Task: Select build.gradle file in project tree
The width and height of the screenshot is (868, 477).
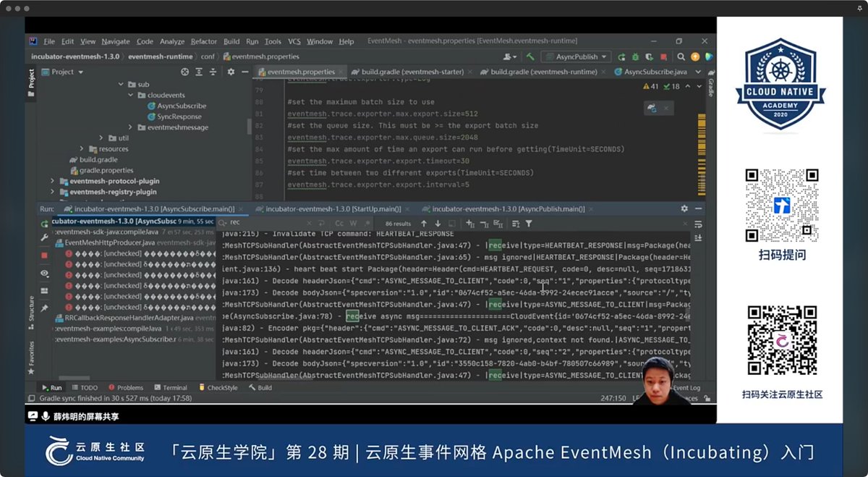Action: click(98, 159)
